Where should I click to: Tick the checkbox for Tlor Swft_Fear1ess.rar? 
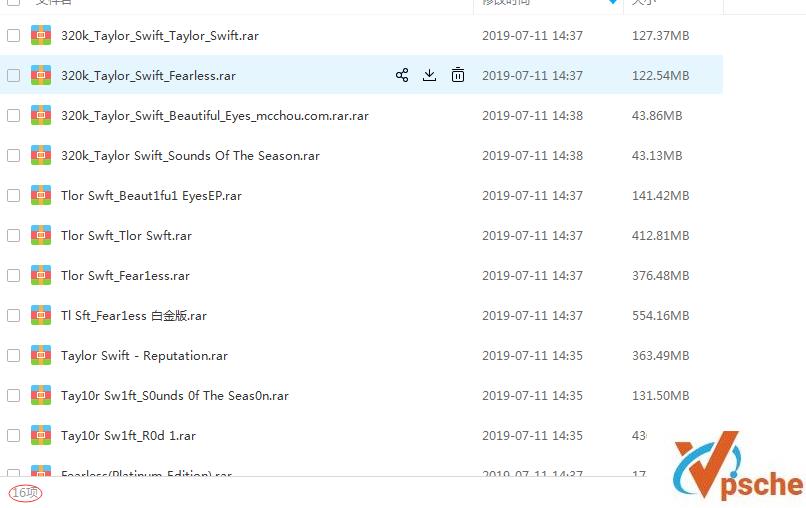click(x=13, y=276)
